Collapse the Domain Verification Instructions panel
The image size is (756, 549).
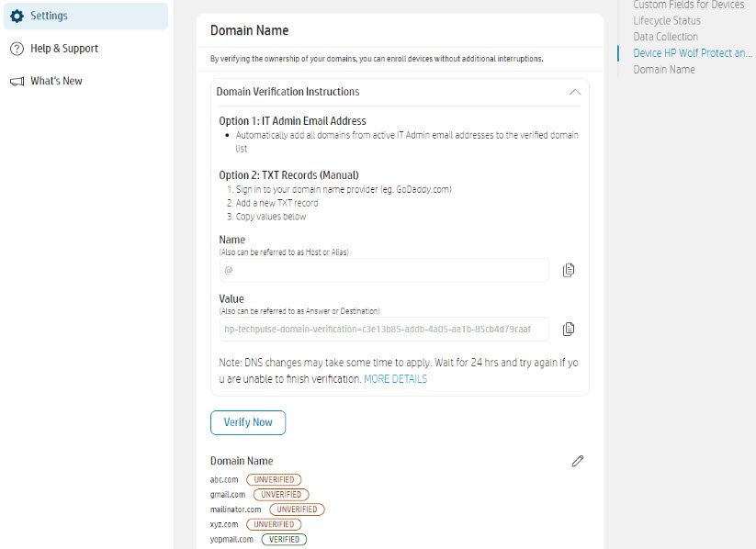pyautogui.click(x=575, y=92)
